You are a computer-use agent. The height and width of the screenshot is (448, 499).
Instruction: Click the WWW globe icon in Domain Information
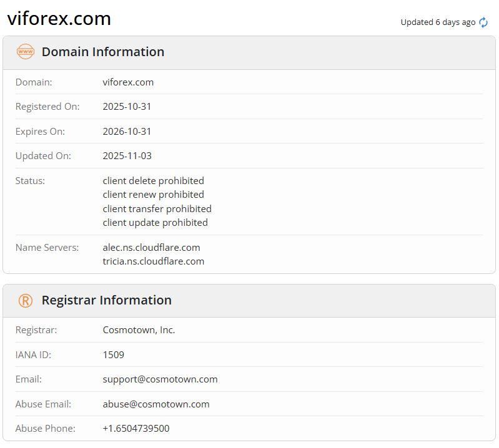point(26,52)
